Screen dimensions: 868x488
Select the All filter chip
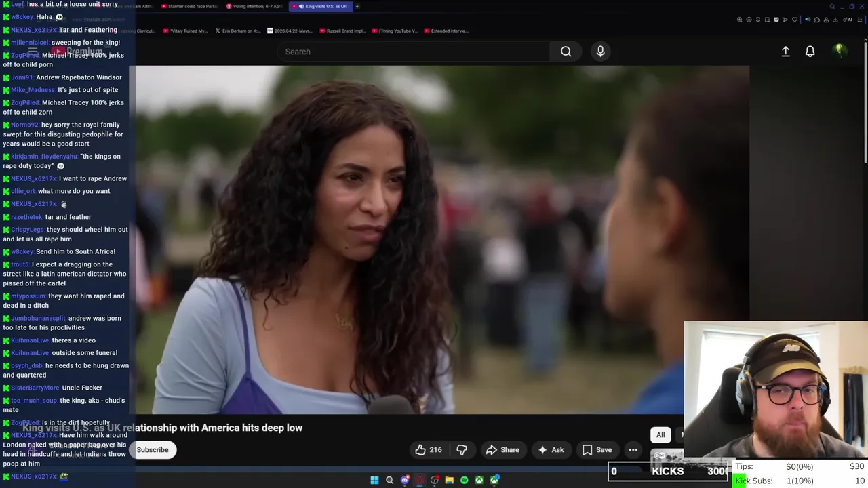[x=660, y=435]
